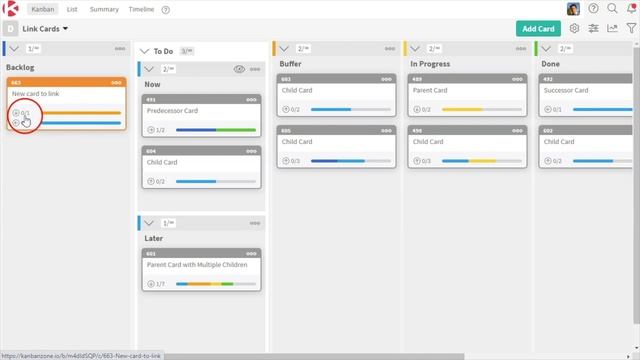Open the views help icon beside Timeline
The image size is (640, 360).
click(x=166, y=10)
